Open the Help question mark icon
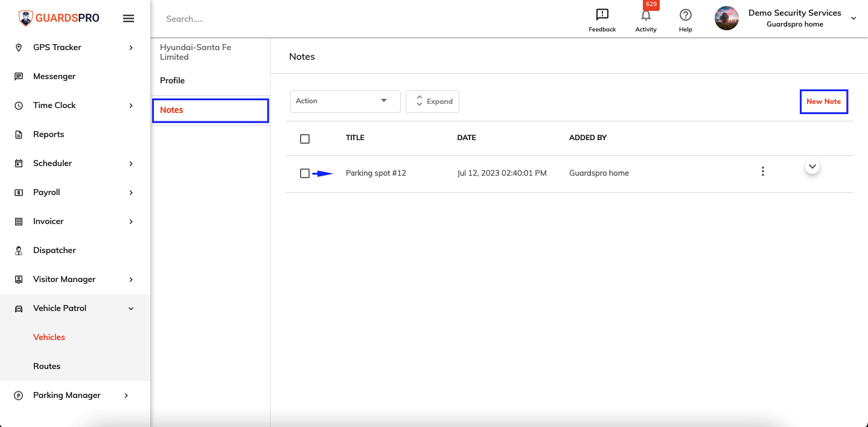 coord(685,14)
